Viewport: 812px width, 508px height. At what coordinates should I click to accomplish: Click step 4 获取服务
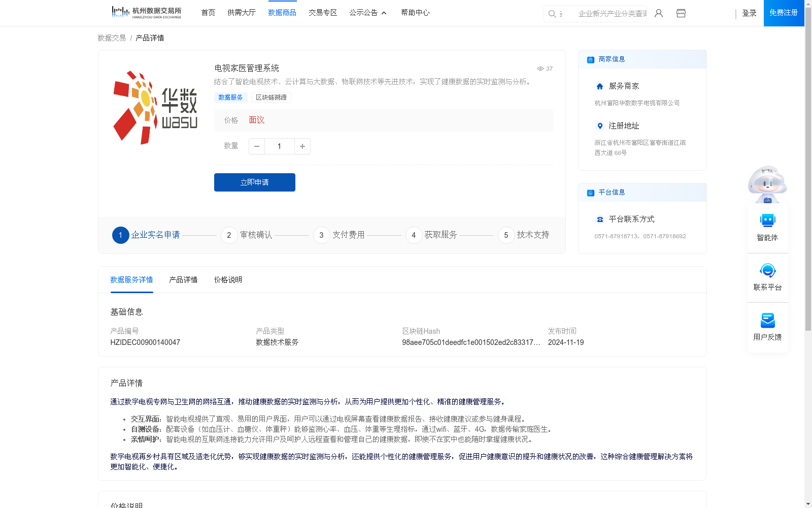(x=431, y=235)
